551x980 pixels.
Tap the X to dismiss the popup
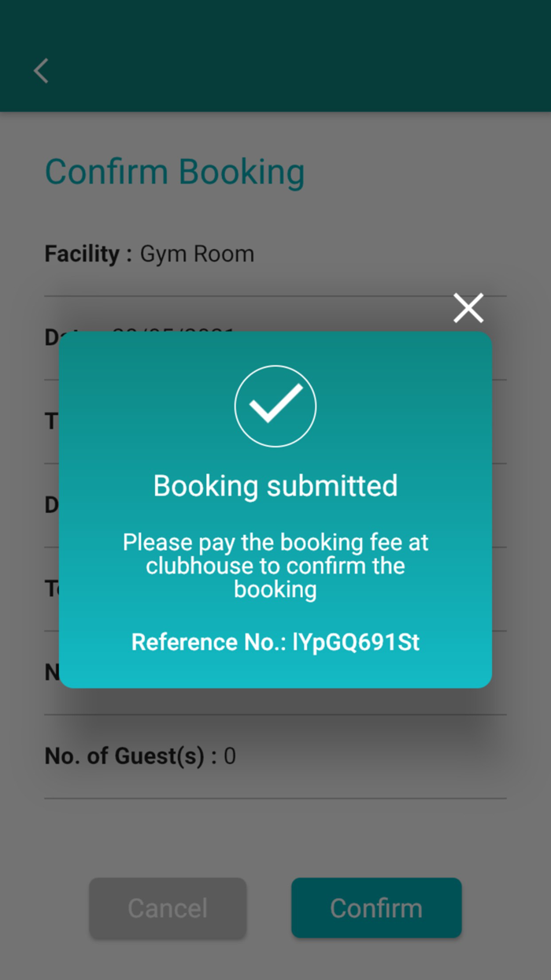click(468, 307)
